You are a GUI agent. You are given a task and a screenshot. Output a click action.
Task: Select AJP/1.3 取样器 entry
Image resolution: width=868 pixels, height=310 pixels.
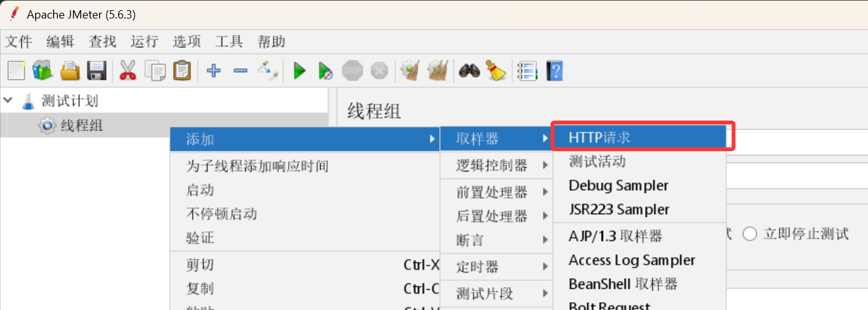pos(640,236)
